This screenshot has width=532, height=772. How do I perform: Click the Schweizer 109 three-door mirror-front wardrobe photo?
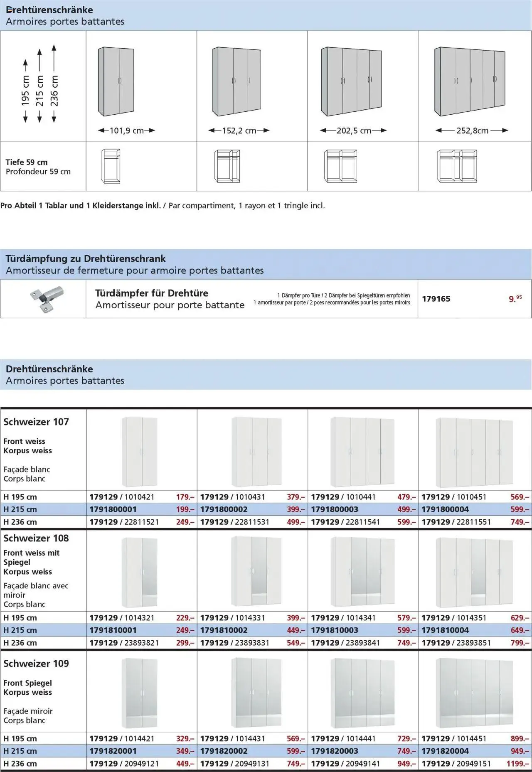pos(256,693)
